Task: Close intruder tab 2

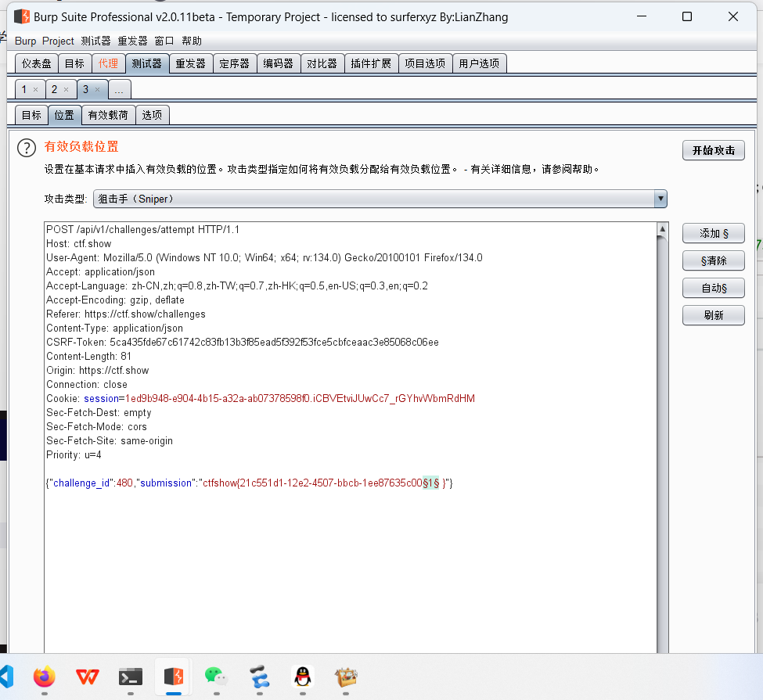Action: coord(67,89)
